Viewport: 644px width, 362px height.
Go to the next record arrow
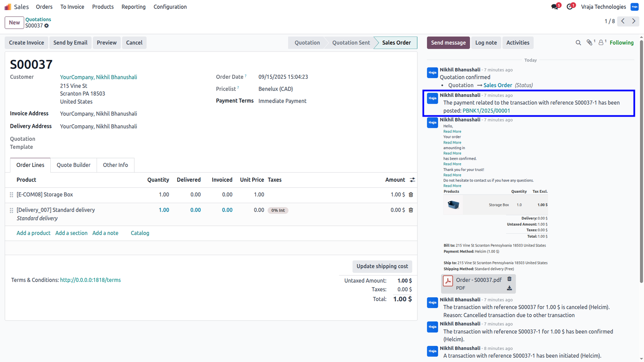coord(634,21)
